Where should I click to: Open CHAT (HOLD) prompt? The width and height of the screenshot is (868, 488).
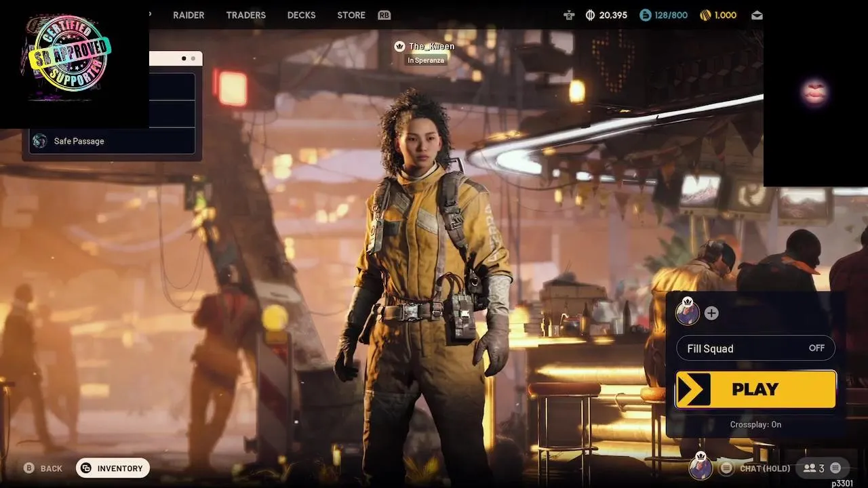(x=765, y=468)
